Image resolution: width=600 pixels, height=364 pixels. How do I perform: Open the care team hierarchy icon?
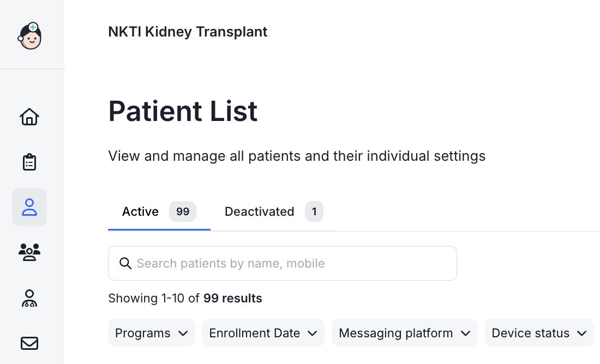[29, 298]
